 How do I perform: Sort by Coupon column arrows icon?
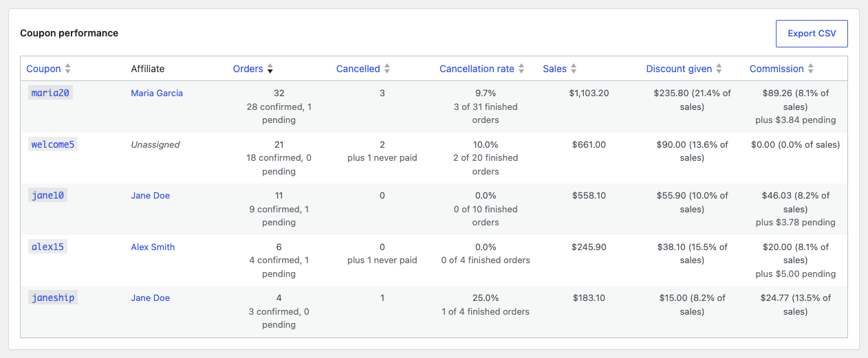pos(67,69)
